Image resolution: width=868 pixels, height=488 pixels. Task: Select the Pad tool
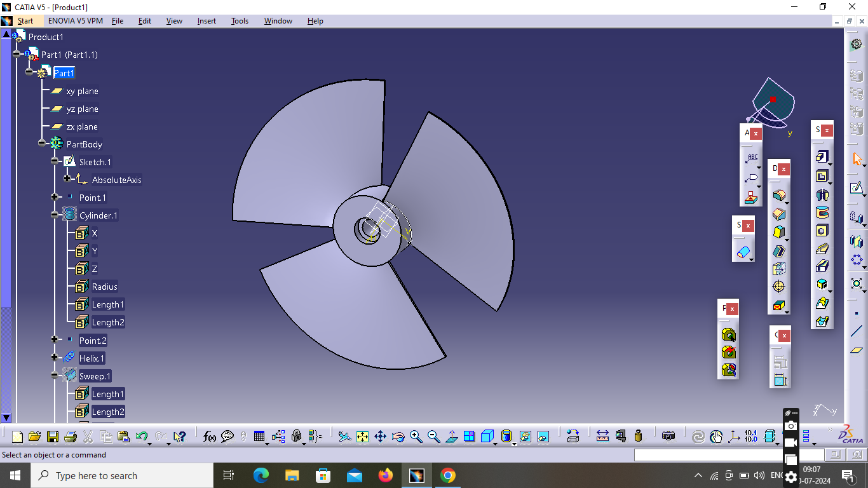click(822, 157)
